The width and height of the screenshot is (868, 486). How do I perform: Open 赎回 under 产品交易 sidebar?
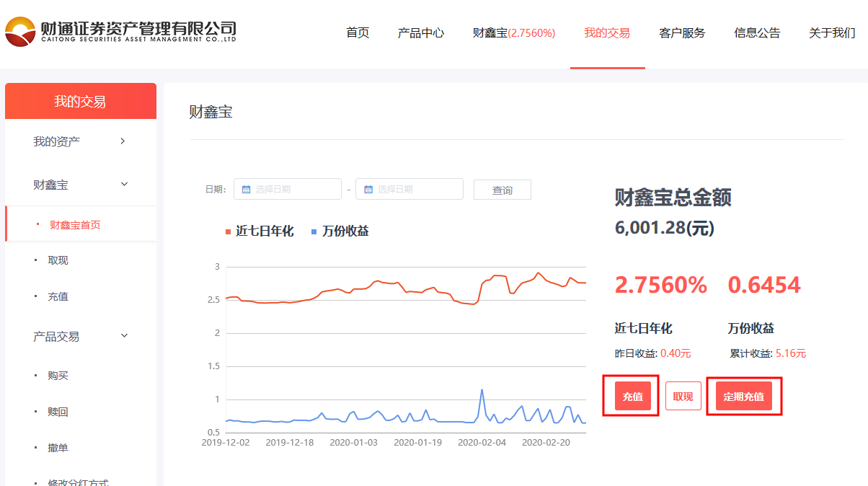58,412
